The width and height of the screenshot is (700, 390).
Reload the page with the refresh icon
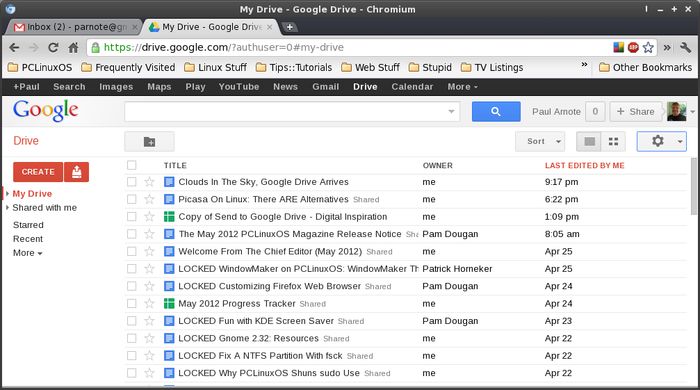(53, 47)
